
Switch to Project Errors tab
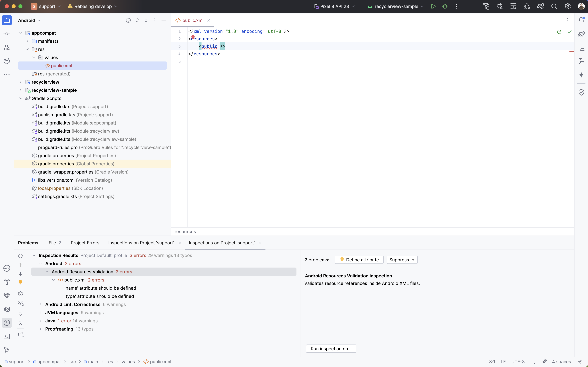(x=85, y=243)
